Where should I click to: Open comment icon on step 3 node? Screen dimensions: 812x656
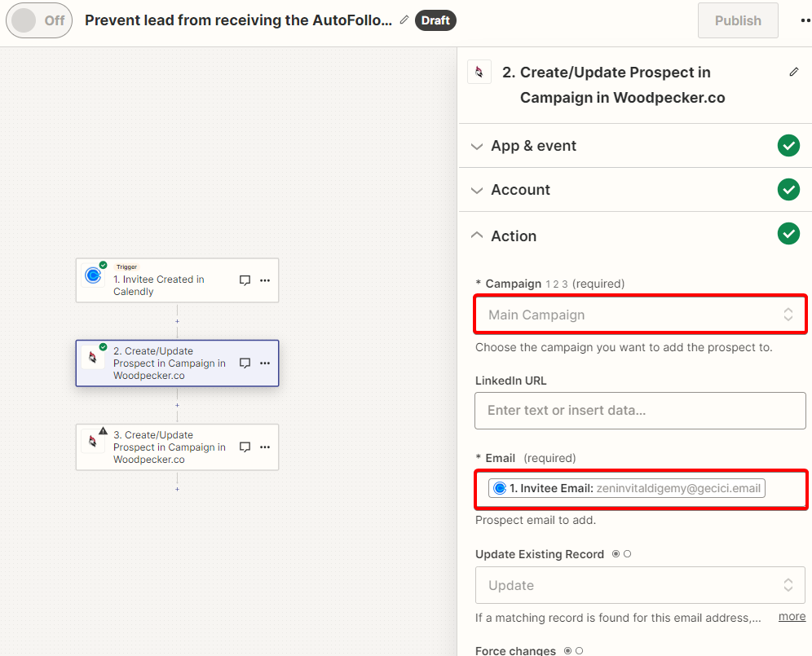tap(245, 447)
